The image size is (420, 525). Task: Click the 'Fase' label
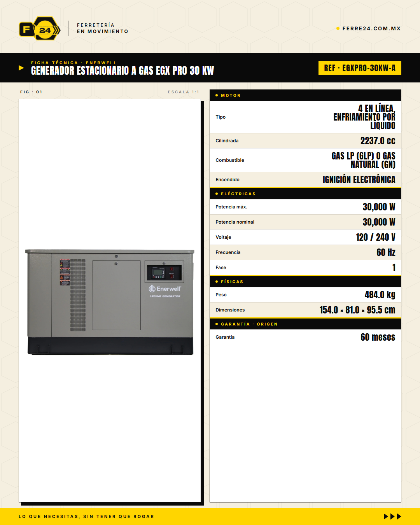(x=221, y=268)
